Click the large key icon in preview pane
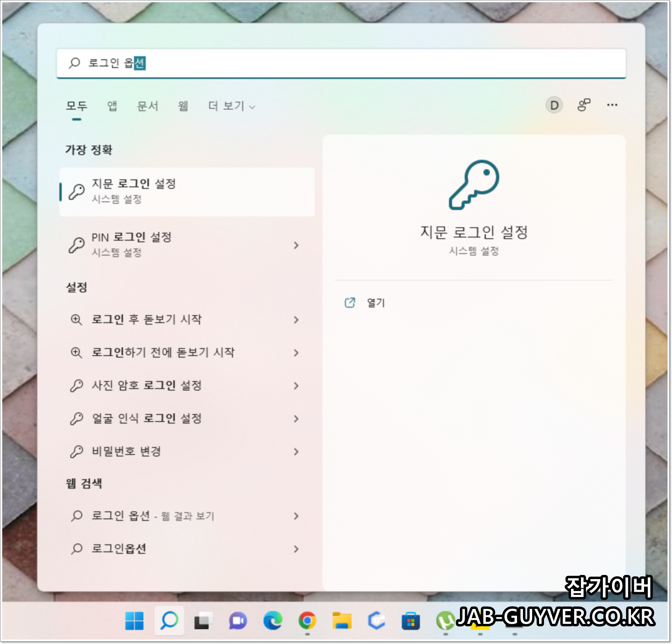672x644 pixels. [474, 185]
